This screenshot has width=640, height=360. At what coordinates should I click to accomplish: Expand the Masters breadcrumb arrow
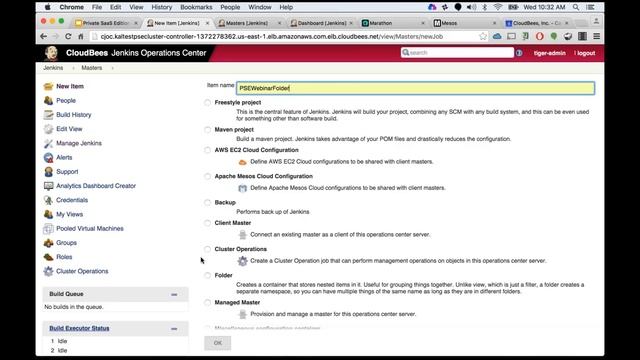click(112, 68)
